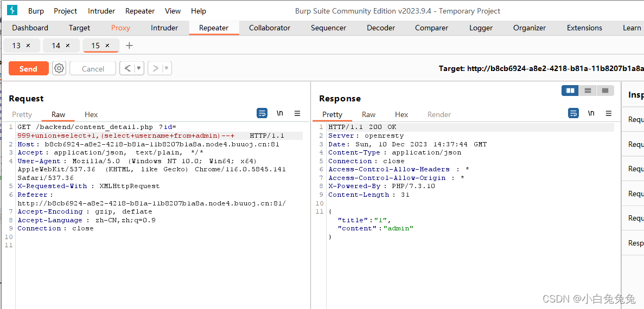Click the Host header line in request
644x309 pixels.
pos(149,144)
